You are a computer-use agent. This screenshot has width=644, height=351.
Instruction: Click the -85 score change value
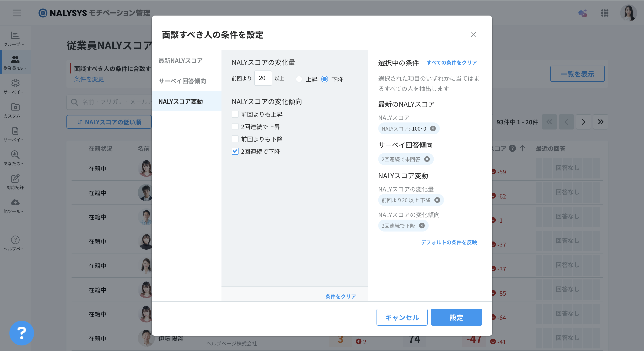[501, 293]
